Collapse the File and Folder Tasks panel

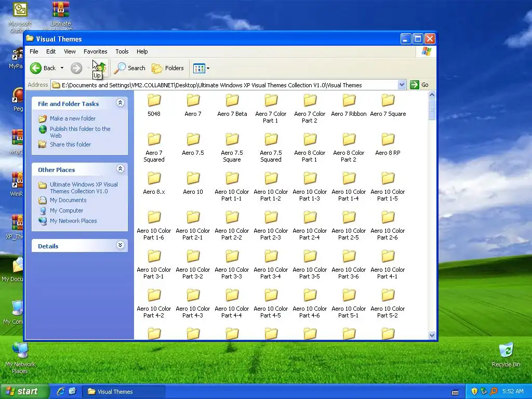point(120,103)
